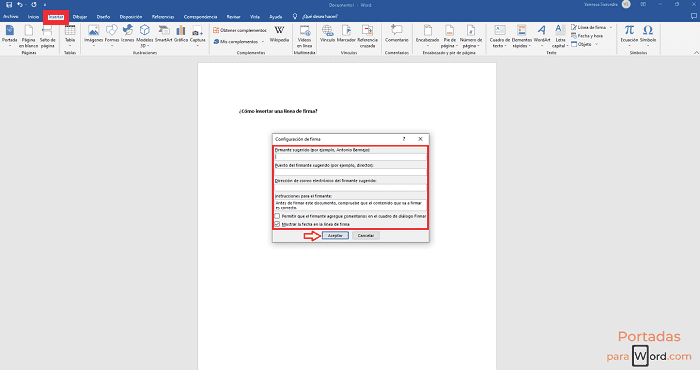Expand the Objeto dropdown arrow
Screen dimensions: 700x370
(596, 44)
